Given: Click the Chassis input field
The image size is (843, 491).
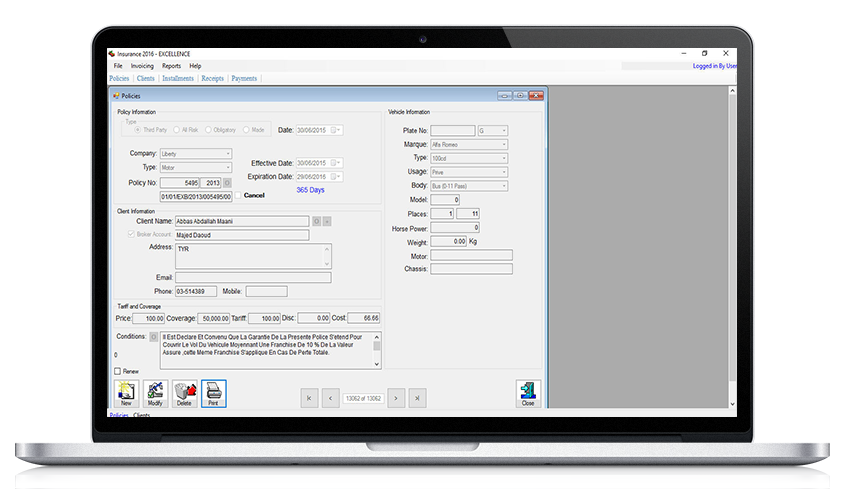Looking at the screenshot, I should pos(471,269).
